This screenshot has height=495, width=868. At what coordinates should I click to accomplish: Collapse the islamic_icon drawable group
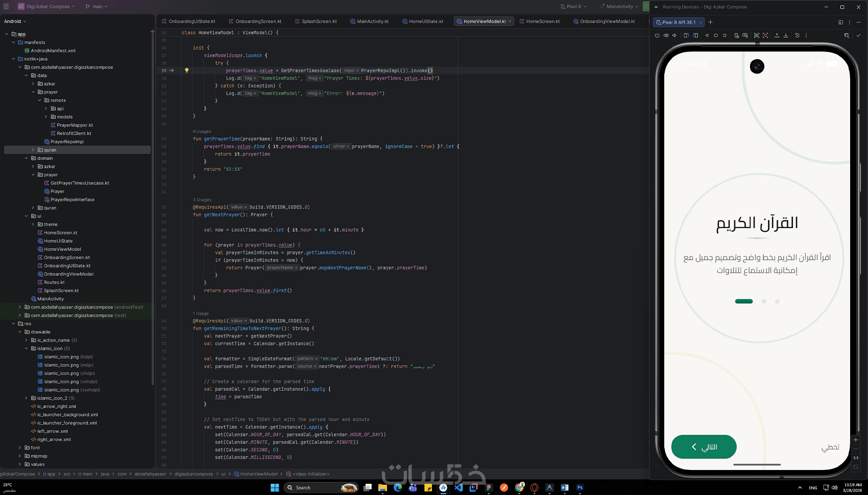tap(27, 349)
